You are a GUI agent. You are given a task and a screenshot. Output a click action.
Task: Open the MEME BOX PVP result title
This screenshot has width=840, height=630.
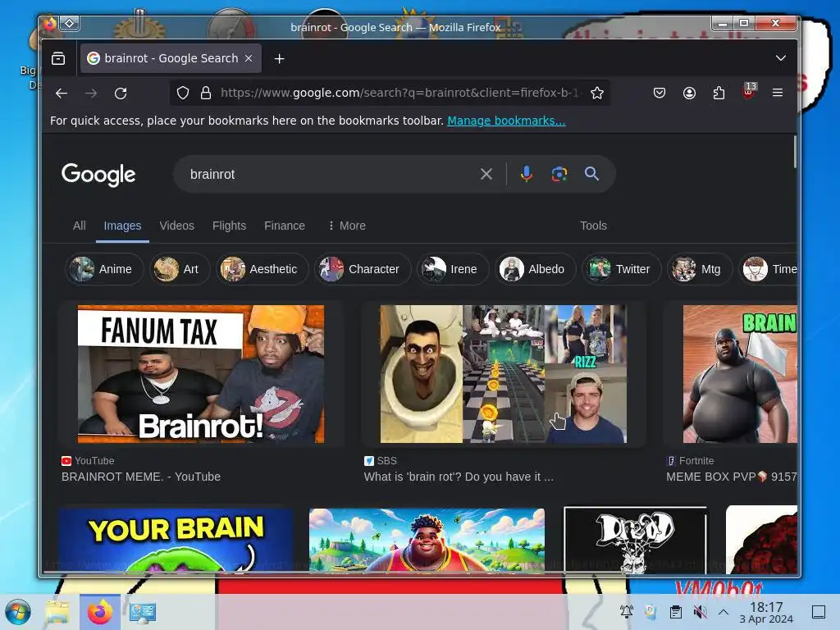pyautogui.click(x=731, y=477)
